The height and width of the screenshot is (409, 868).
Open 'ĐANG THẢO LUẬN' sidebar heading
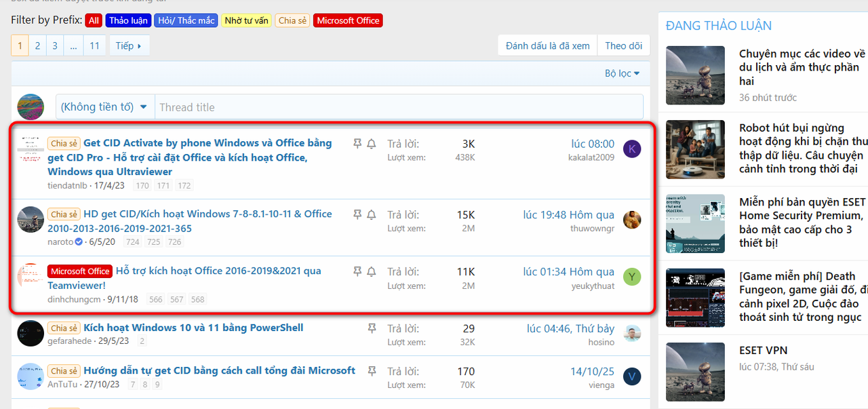click(719, 26)
